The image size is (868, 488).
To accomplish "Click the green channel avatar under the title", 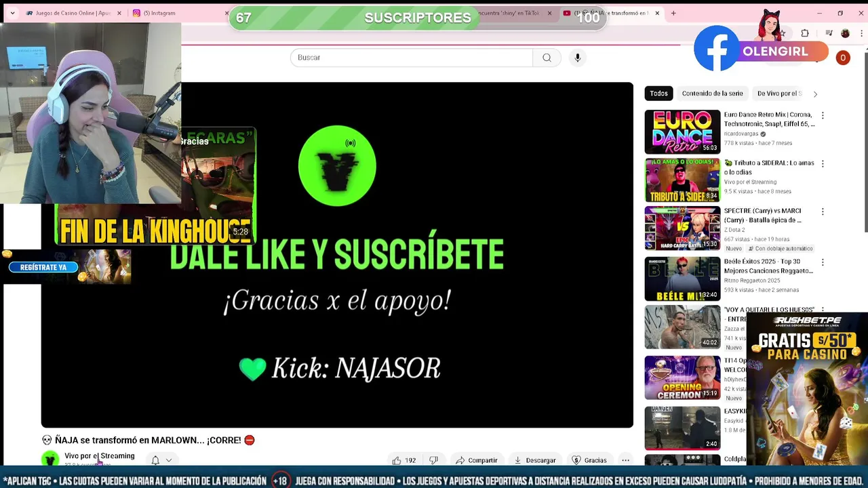I will 50,460.
